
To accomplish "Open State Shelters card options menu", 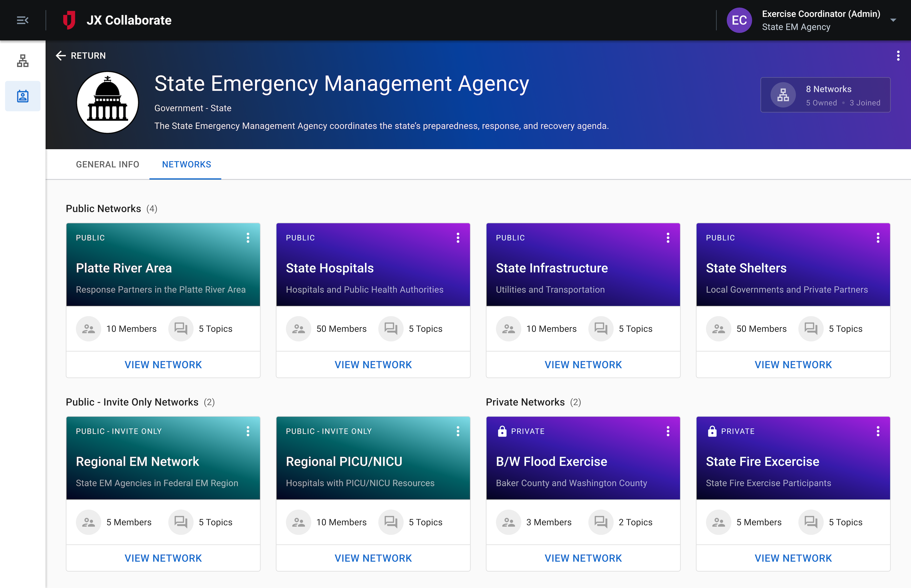I will coord(878,238).
